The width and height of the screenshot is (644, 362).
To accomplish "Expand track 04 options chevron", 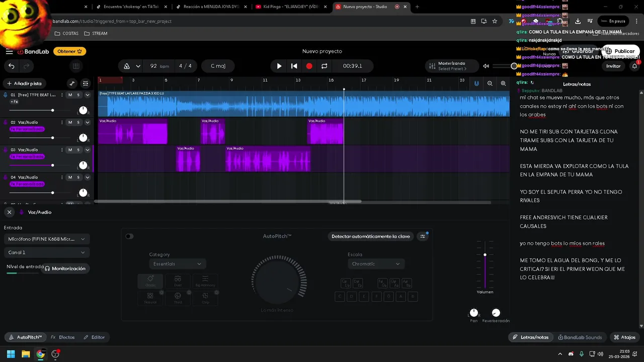I will point(87,177).
